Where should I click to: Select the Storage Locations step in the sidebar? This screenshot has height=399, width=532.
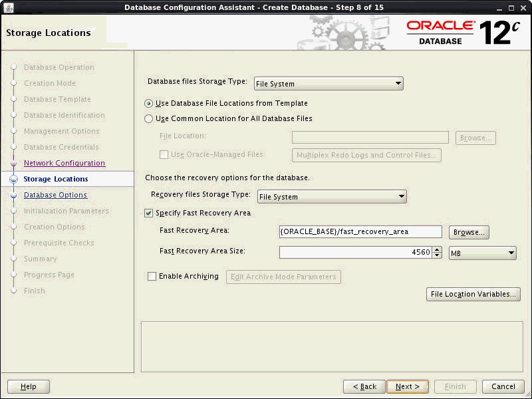coord(56,179)
